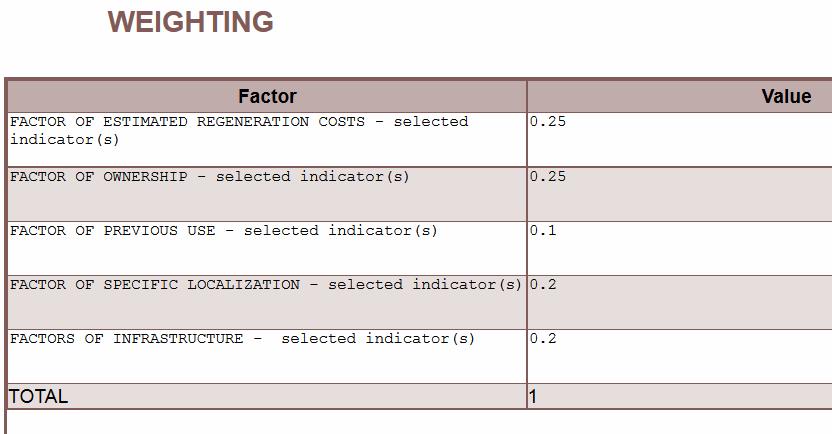Select the TOTAL row label
The width and height of the screenshot is (832, 434).
coord(38,396)
